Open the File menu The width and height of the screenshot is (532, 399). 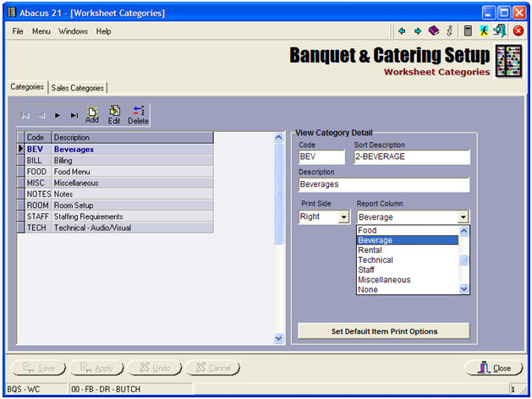click(18, 31)
